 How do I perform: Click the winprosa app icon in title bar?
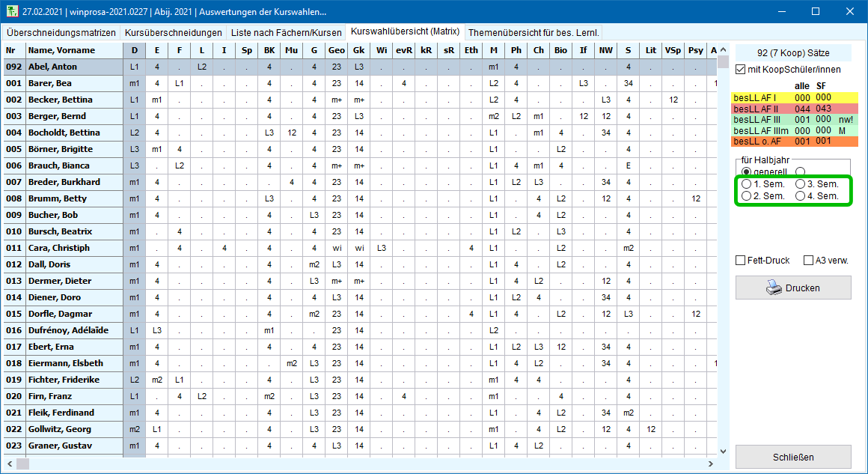(12, 12)
